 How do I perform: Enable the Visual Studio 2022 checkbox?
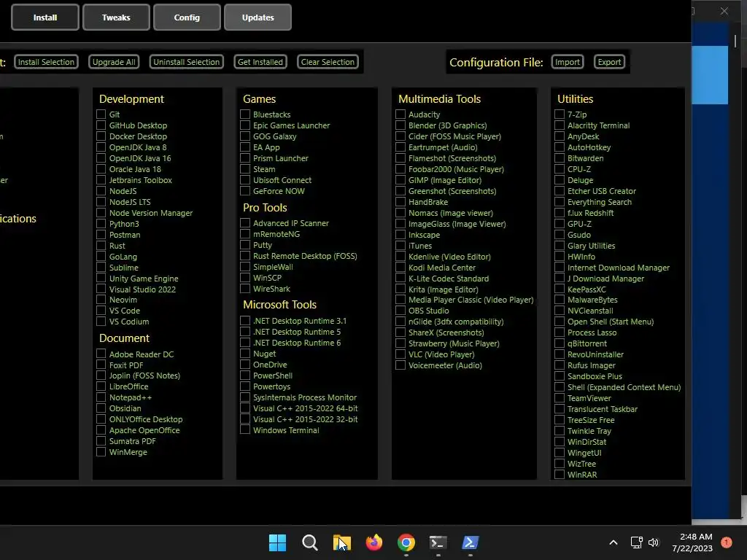[x=101, y=289]
